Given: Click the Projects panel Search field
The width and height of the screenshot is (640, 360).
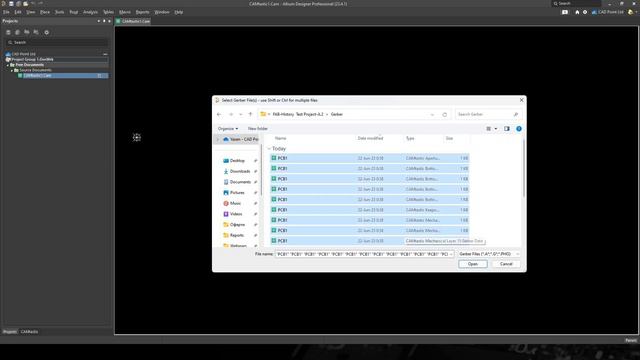Looking at the screenshot, I should (57, 42).
